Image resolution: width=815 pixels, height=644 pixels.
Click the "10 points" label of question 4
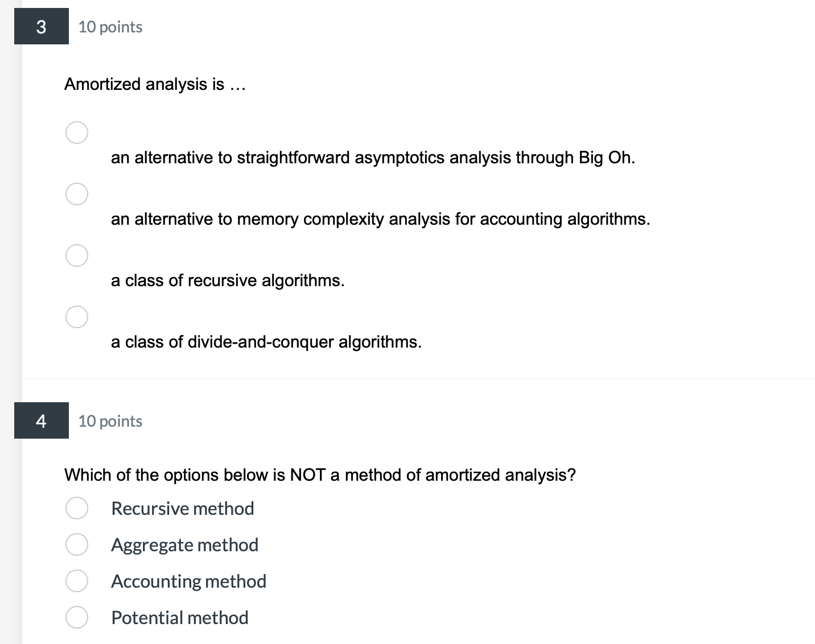coord(110,421)
